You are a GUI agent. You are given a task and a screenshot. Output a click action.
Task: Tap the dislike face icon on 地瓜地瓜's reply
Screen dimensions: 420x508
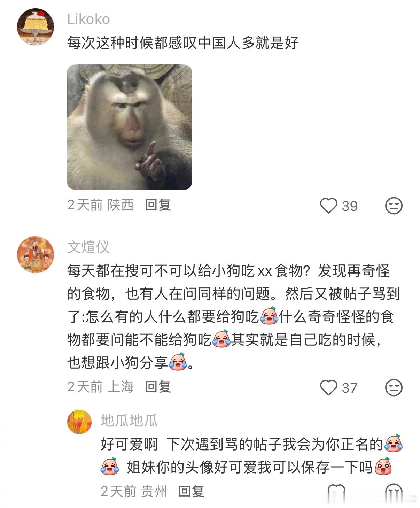click(394, 491)
